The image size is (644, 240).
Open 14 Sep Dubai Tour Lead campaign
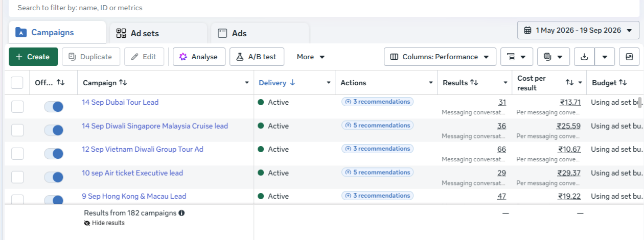point(120,102)
